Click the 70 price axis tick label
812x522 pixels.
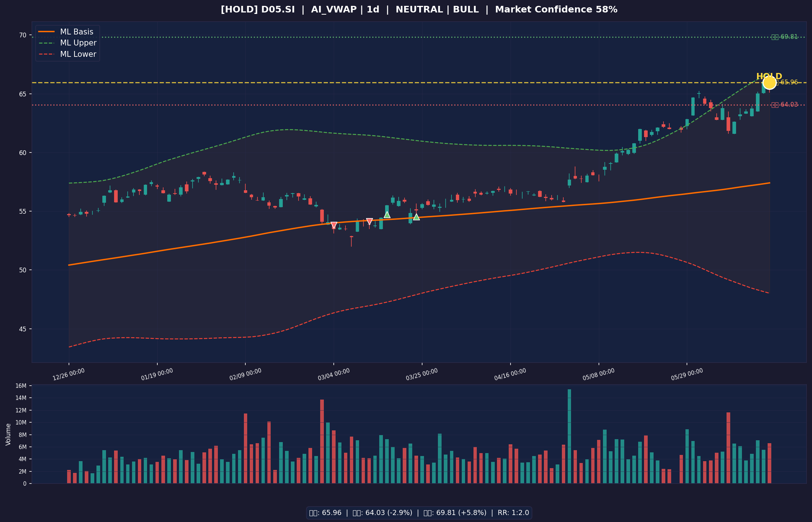[x=23, y=35]
